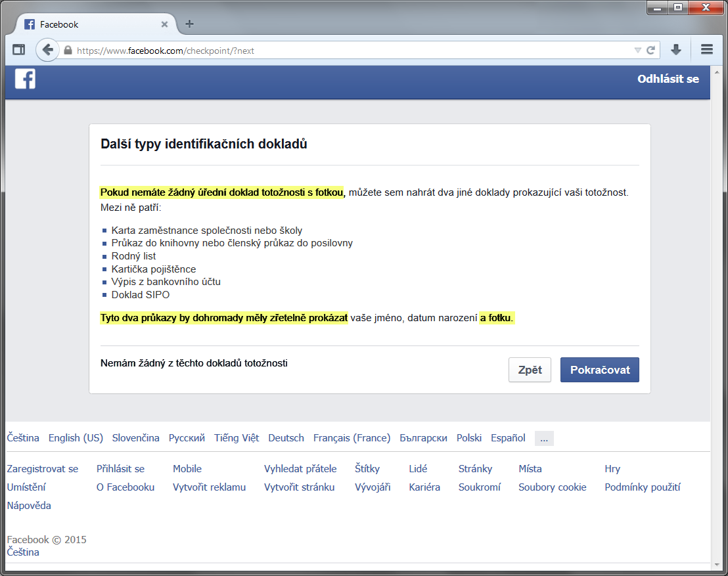Viewport: 728px width, 576px height.
Task: Open the browser hamburger menu
Action: click(706, 49)
